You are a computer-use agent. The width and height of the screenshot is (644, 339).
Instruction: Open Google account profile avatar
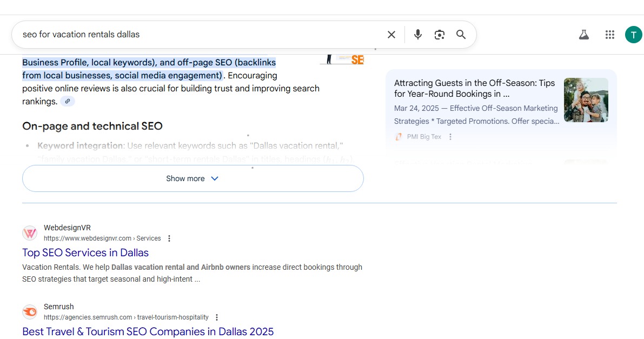point(633,35)
